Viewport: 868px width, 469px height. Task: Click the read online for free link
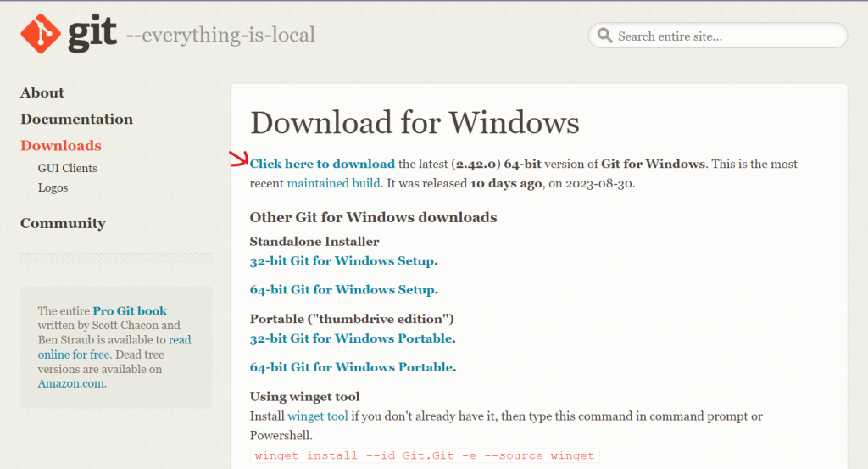pyautogui.click(x=114, y=347)
